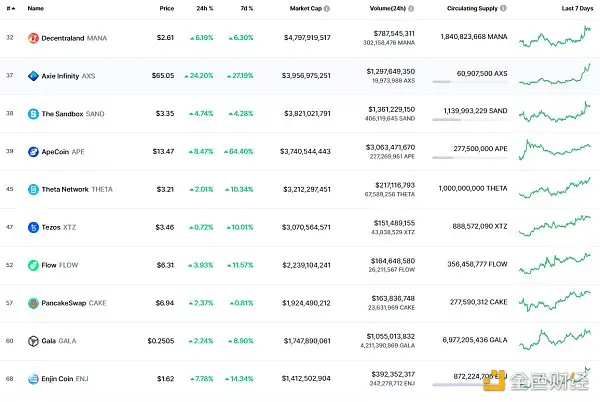The image size is (600, 402).
Task: Click the Decentraland MANA coin logo
Action: coord(33,38)
